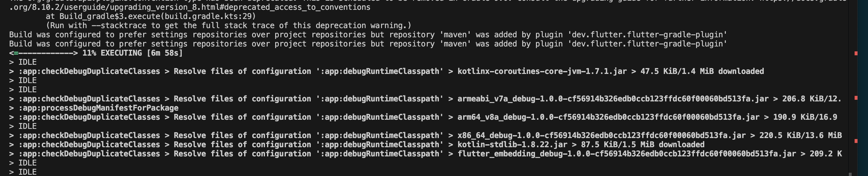This screenshot has height=176, width=868.
Task: Click the kotlinx-coroutines-core-jvm-1.7.1.jar file name
Action: pyautogui.click(x=542, y=71)
